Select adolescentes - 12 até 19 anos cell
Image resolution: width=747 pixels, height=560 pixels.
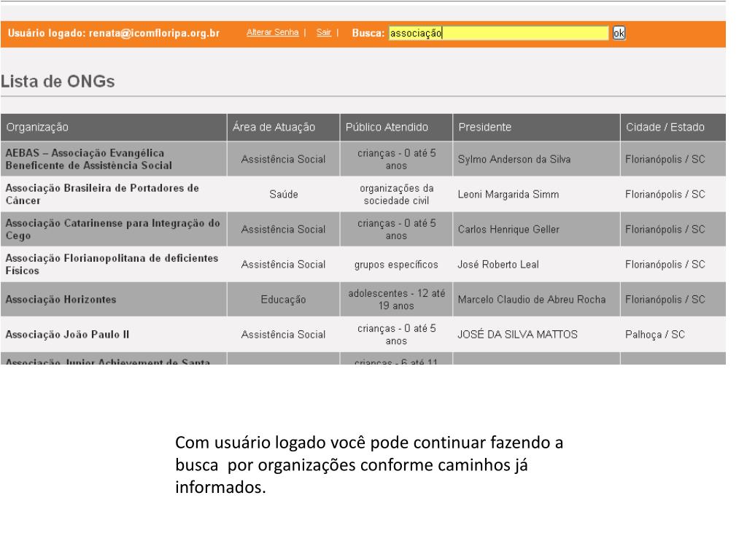pos(396,300)
